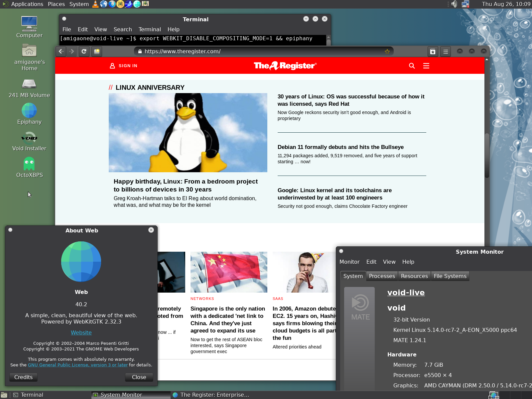Open the View menu in System Monitor
This screenshot has width=532, height=399.
click(389, 262)
